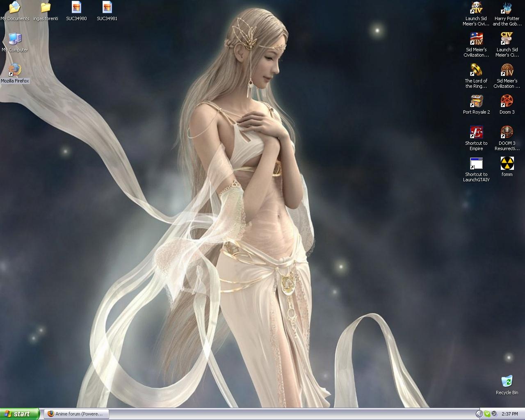
Task: Click the 2:37 PM taskbar clock
Action: pyautogui.click(x=510, y=414)
